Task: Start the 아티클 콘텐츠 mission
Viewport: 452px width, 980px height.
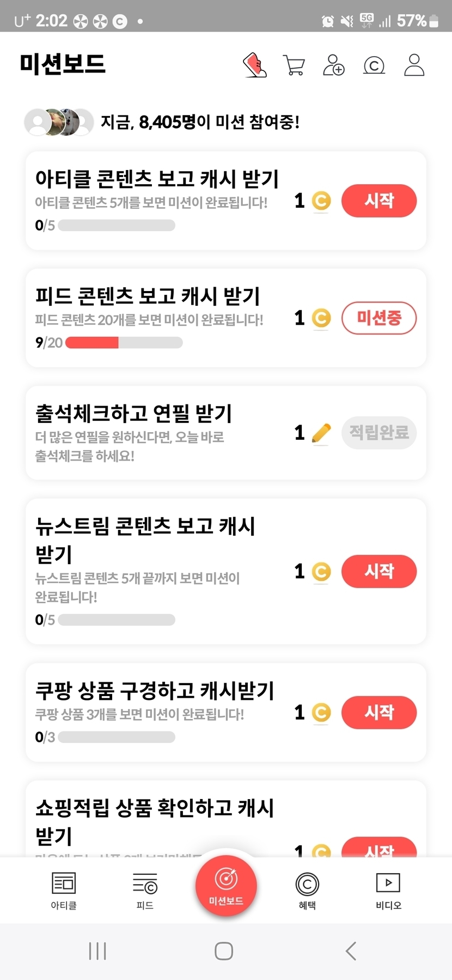Action: (379, 201)
